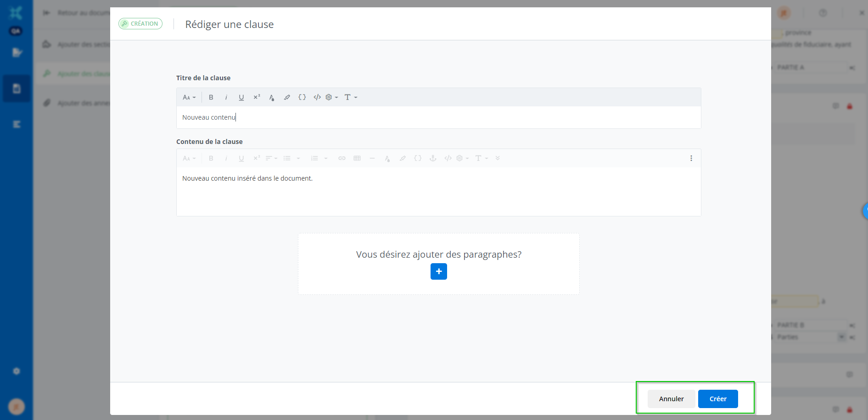868x420 pixels.
Task: Open the T text style dropdown in title toolbar
Action: tap(351, 97)
